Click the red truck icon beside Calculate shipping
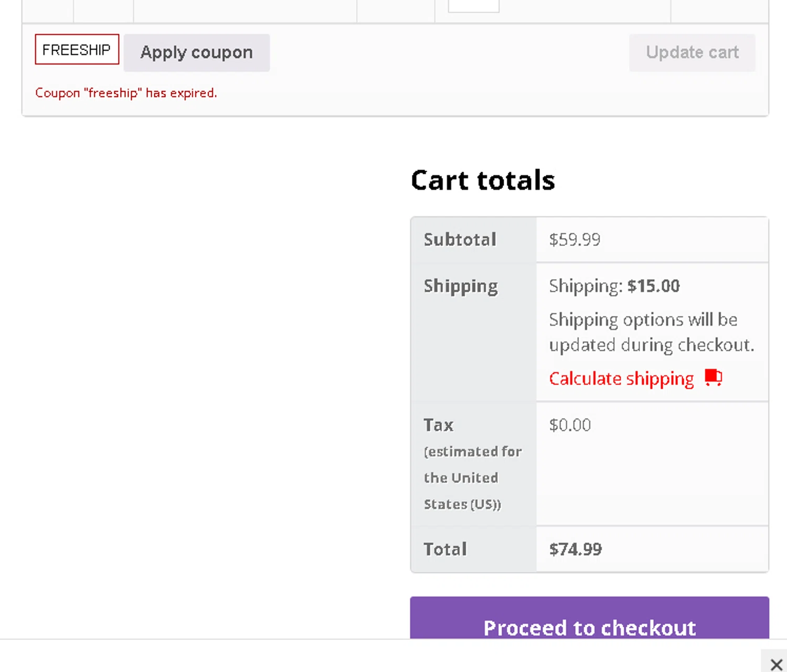This screenshot has width=787, height=672. tap(714, 377)
